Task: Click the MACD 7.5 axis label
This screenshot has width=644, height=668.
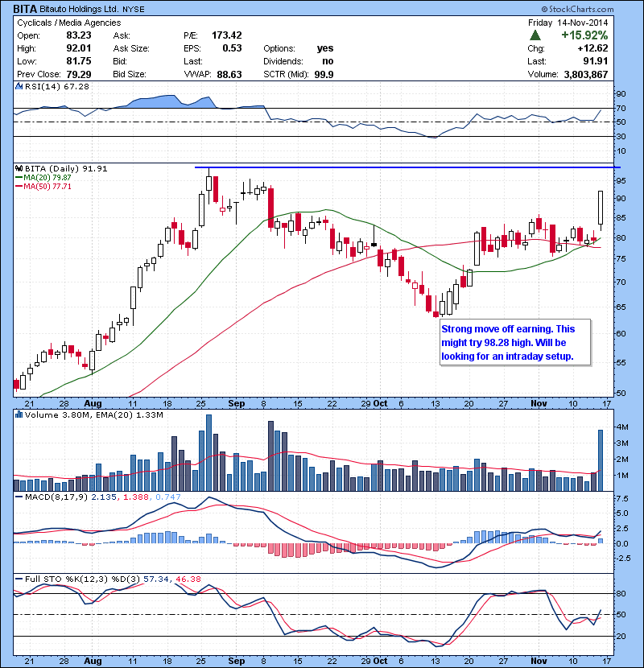Action: coord(622,498)
